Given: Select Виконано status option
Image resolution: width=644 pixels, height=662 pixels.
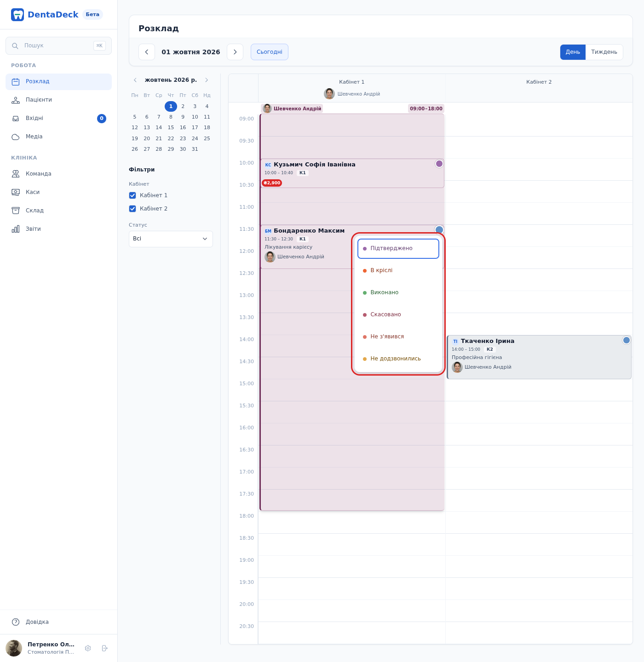Looking at the screenshot, I should pos(398,292).
